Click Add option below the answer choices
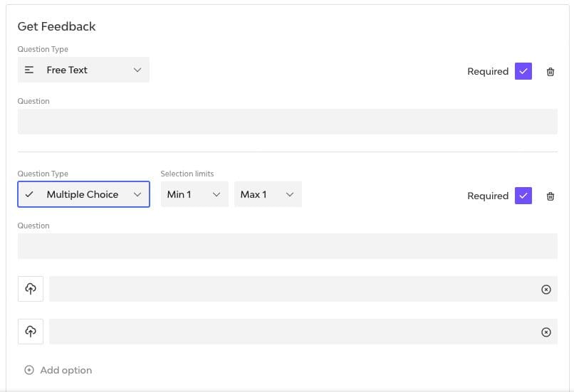Screen dimensions: 574x392 click(58, 370)
